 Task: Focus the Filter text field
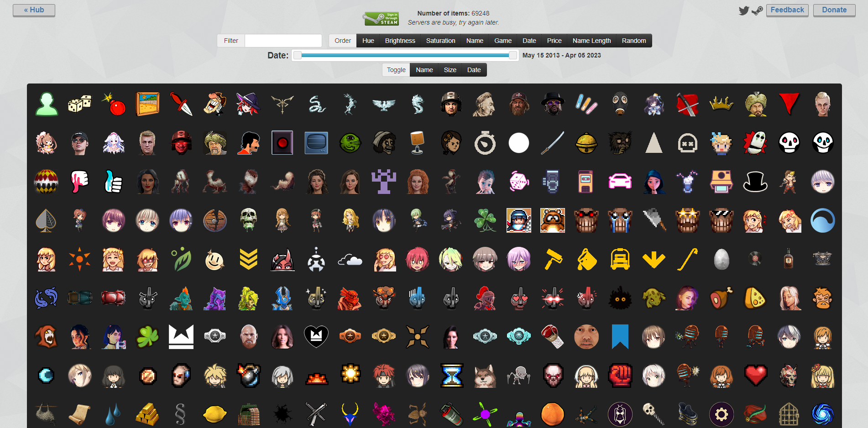point(283,41)
